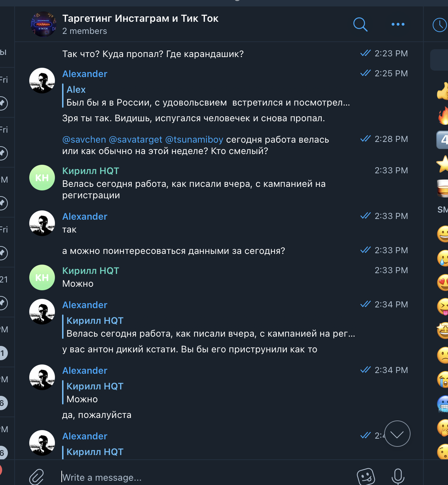Pick the fire emoji
Image resolution: width=448 pixels, height=485 pixels.
click(443, 116)
